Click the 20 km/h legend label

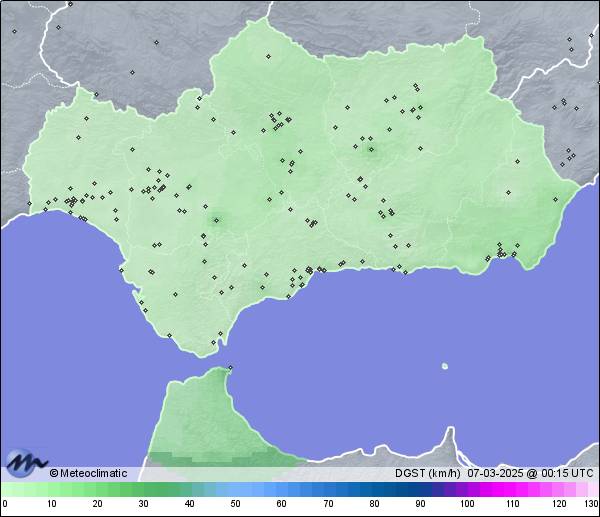pos(97,504)
